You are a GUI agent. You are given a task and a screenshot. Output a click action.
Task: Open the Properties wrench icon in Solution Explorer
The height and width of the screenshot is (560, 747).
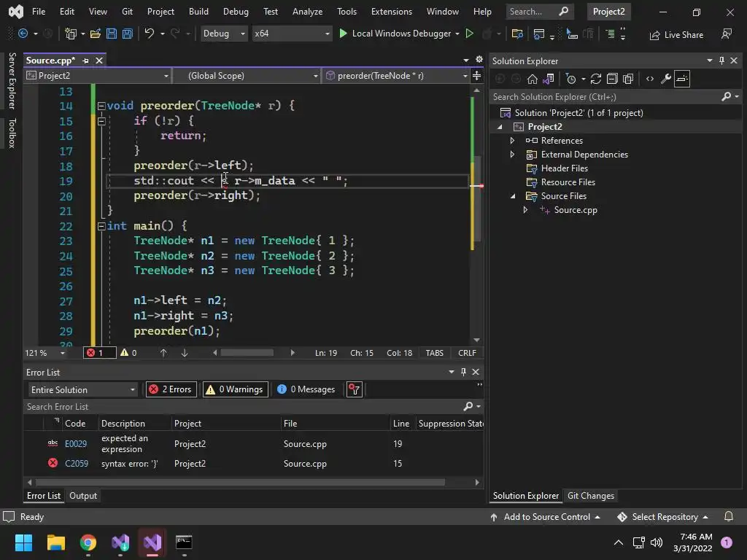point(666,79)
